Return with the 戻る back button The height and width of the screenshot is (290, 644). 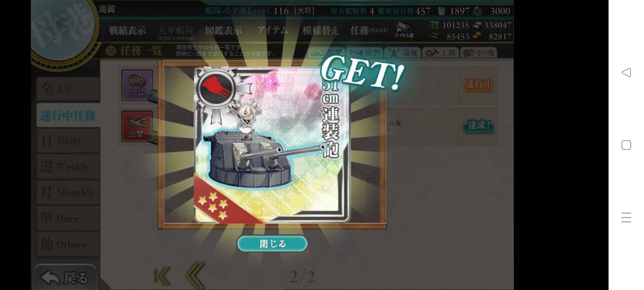pos(65,277)
